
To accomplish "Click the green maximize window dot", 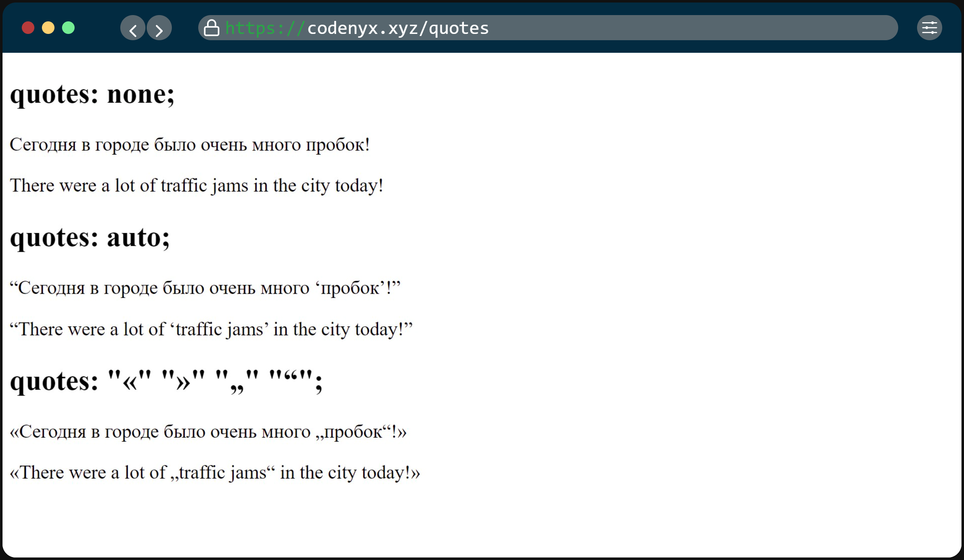I will [68, 28].
